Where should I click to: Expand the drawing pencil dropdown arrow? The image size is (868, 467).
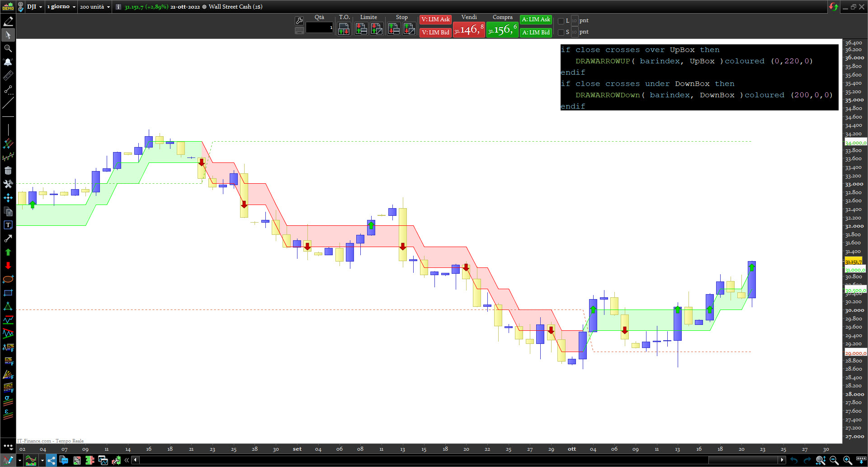pyautogui.click(x=19, y=460)
